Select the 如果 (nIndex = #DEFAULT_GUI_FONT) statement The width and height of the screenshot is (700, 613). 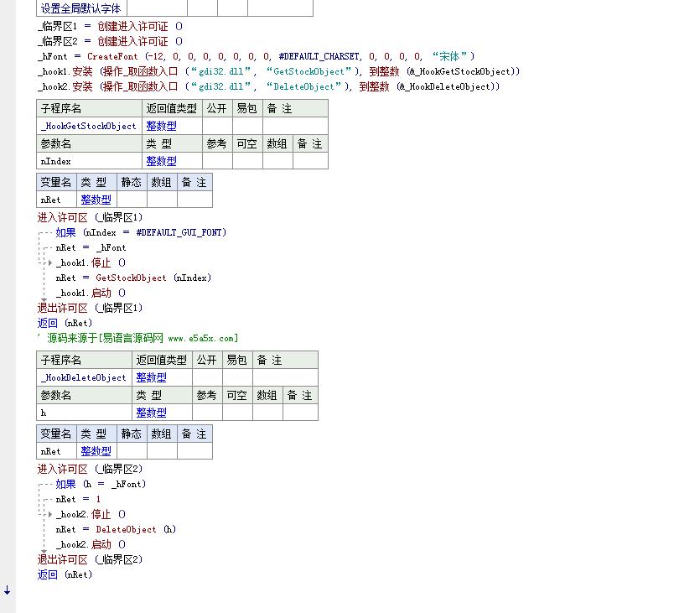(141, 232)
